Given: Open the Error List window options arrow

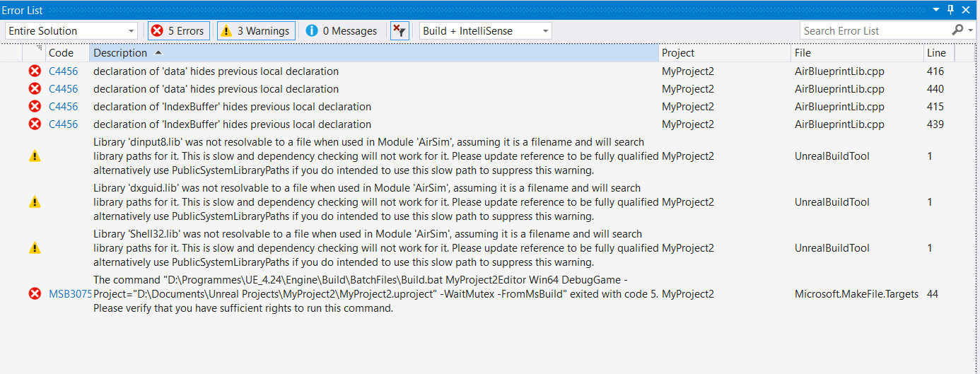Looking at the screenshot, I should coord(936,9).
